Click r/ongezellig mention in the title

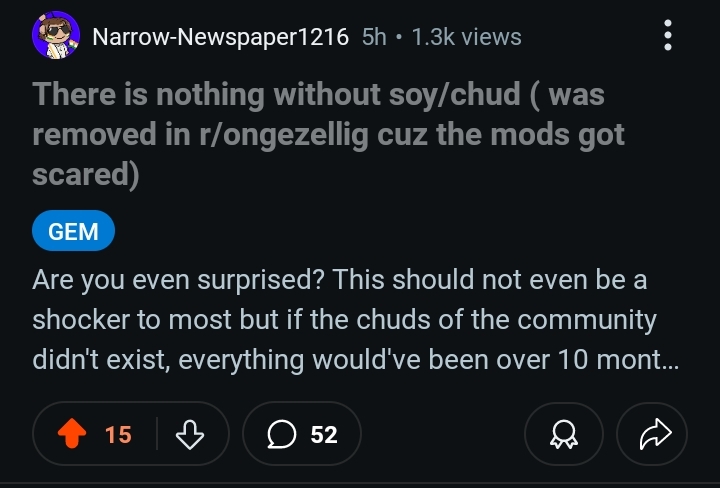[266, 135]
